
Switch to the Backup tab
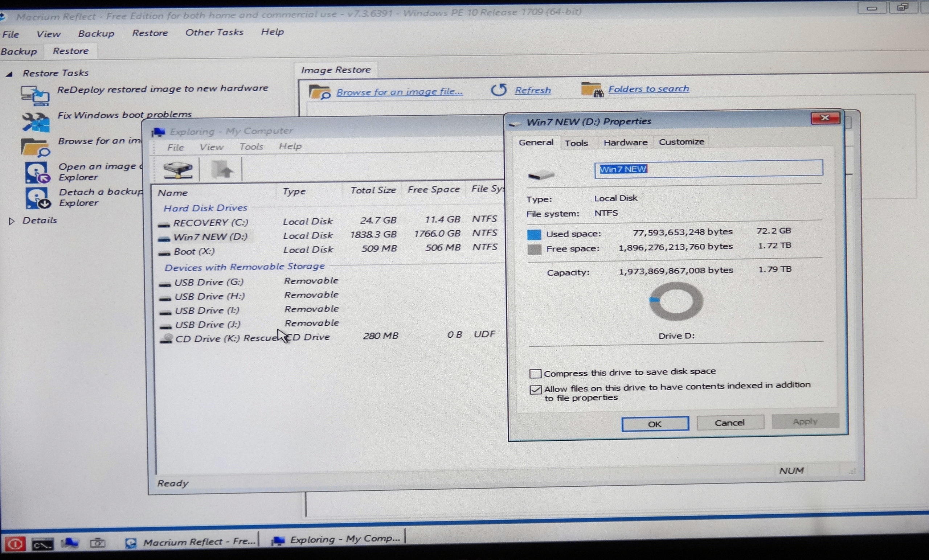pyautogui.click(x=19, y=51)
